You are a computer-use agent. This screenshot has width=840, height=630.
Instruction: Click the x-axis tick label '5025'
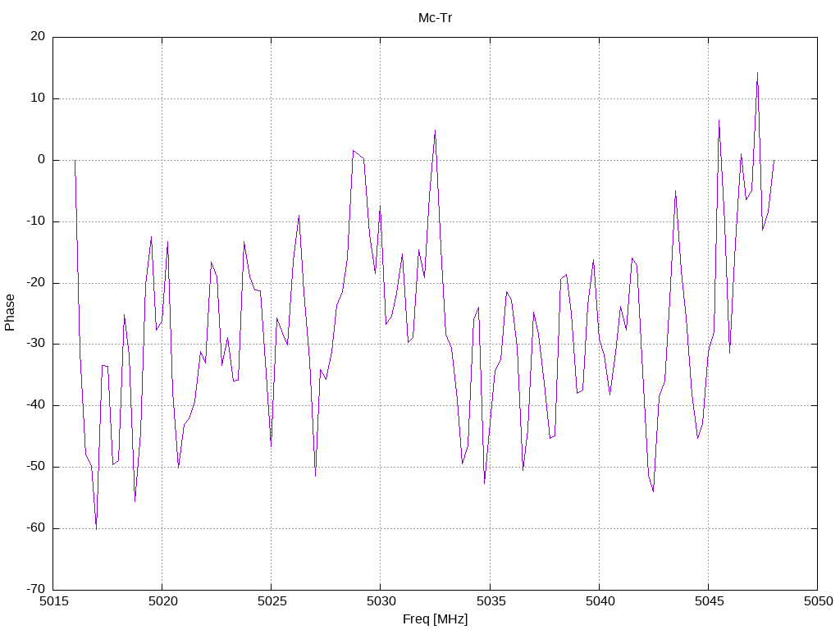pos(272,601)
